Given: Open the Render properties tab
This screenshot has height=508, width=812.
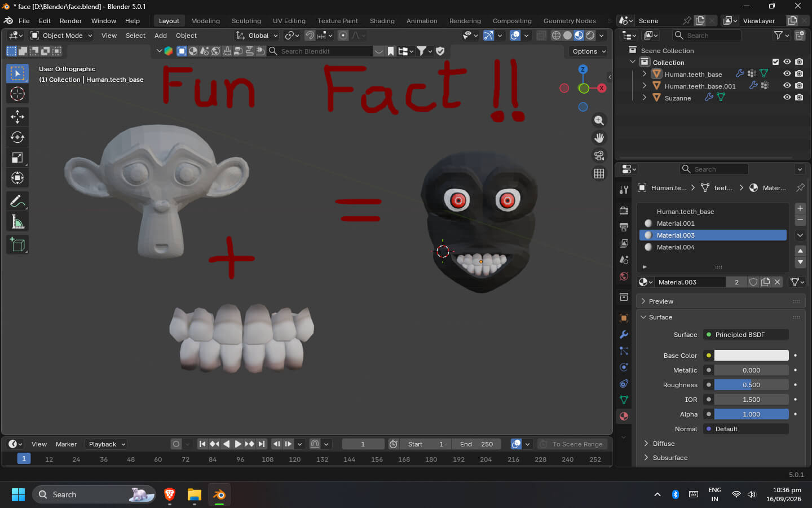Looking at the screenshot, I should [624, 211].
